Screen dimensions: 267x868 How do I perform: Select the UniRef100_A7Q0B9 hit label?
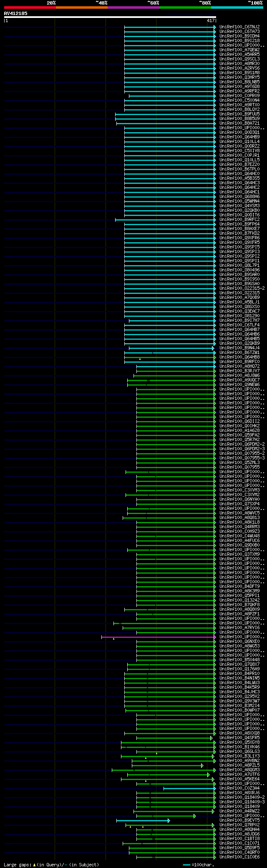(x=239, y=298)
